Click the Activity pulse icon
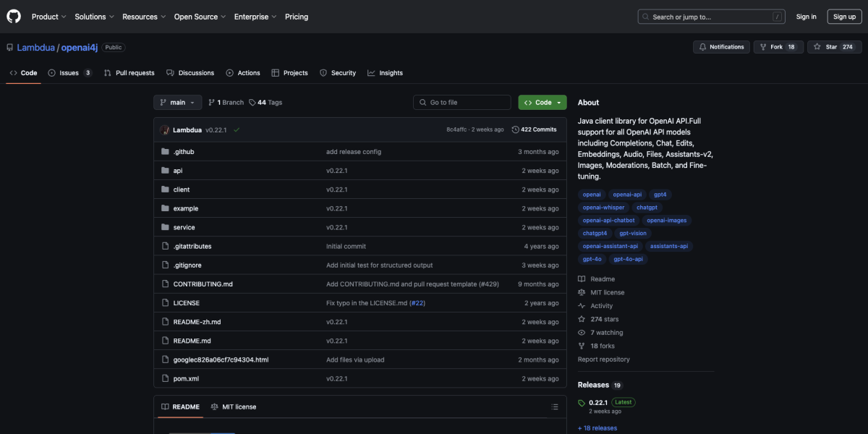Viewport: 868px width, 434px height. pos(582,305)
